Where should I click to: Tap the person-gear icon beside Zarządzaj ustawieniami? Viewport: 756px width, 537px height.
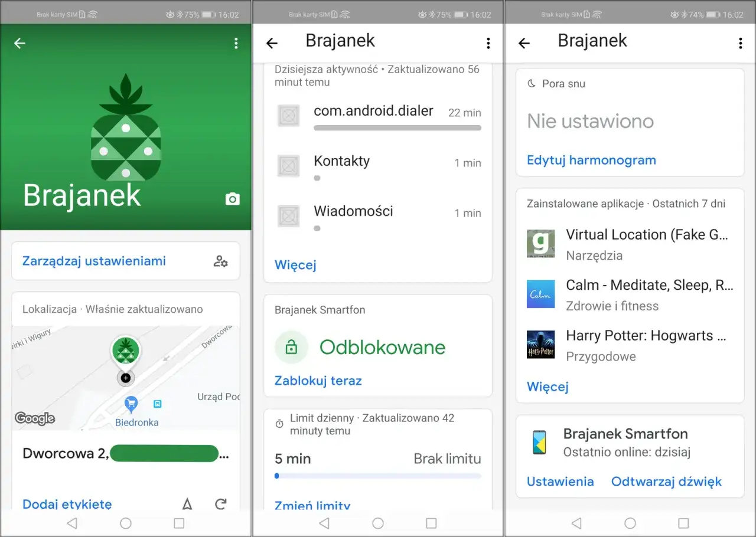[221, 261]
